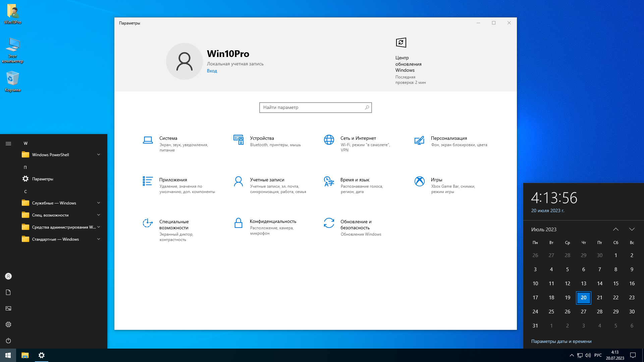
Task: Go to next month in calendar
Action: pos(632,229)
